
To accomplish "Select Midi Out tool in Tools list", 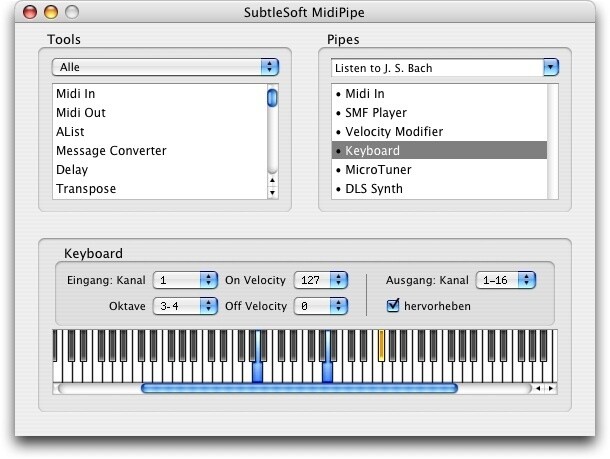I will tap(80, 113).
